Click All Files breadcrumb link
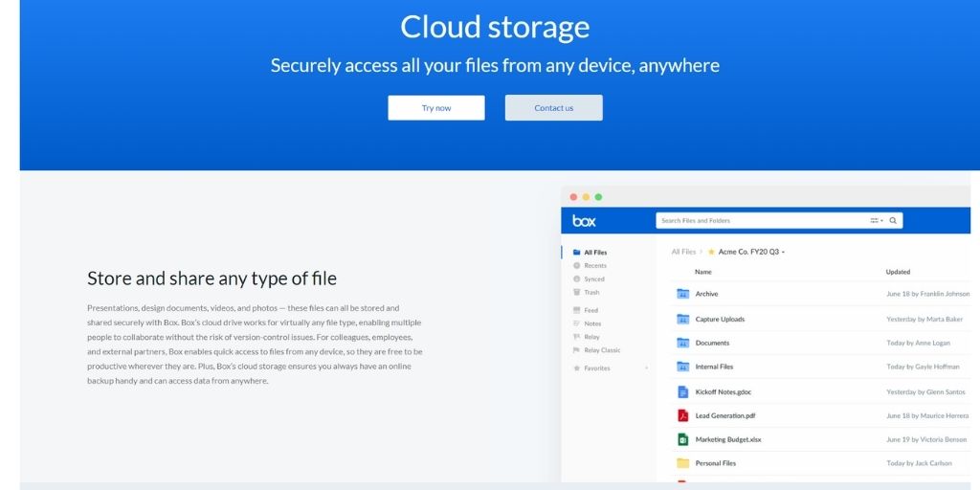Viewport: 980px width, 490px height. [x=683, y=252]
